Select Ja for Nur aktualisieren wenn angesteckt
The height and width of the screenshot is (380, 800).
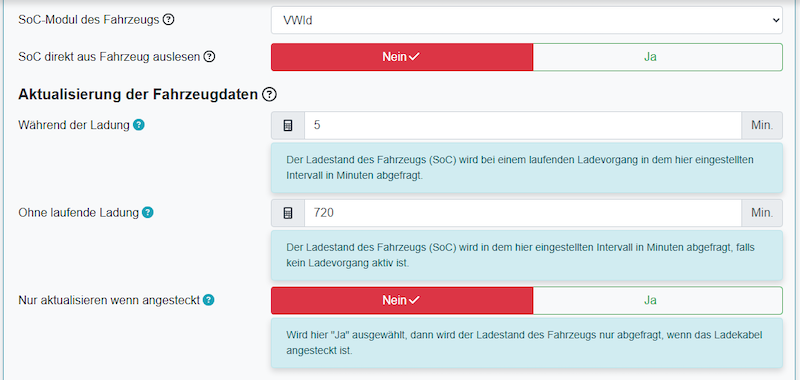tap(657, 300)
